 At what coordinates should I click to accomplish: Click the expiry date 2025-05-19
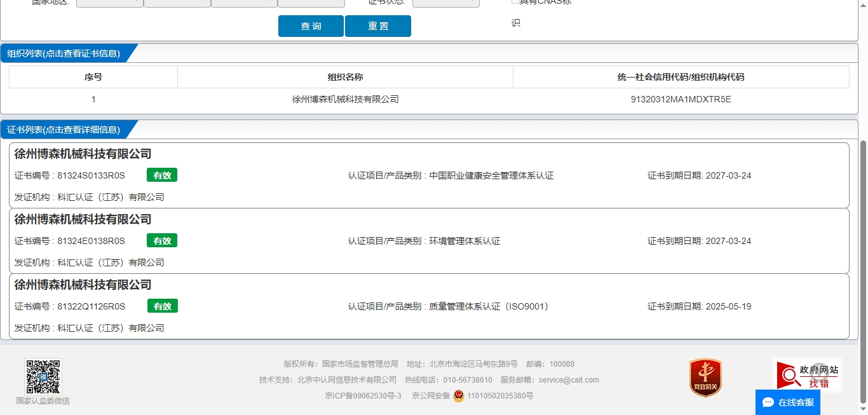coord(728,306)
